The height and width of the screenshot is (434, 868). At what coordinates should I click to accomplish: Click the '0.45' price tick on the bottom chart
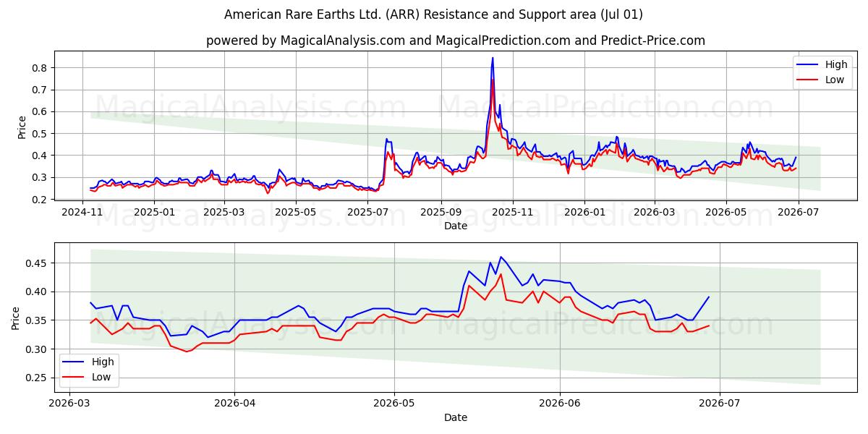38,263
